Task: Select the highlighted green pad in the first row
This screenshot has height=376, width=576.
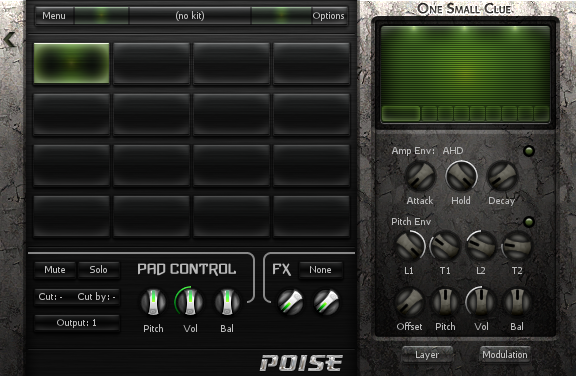Action: (x=72, y=63)
